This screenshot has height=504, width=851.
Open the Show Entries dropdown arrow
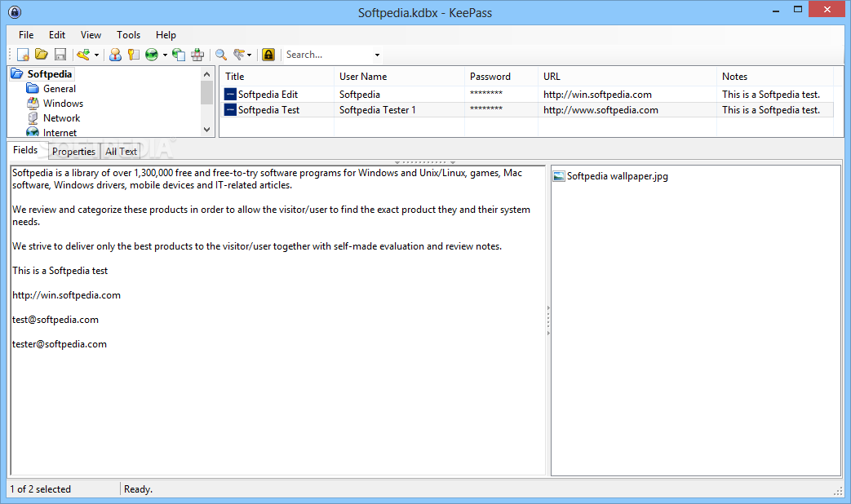coord(249,55)
